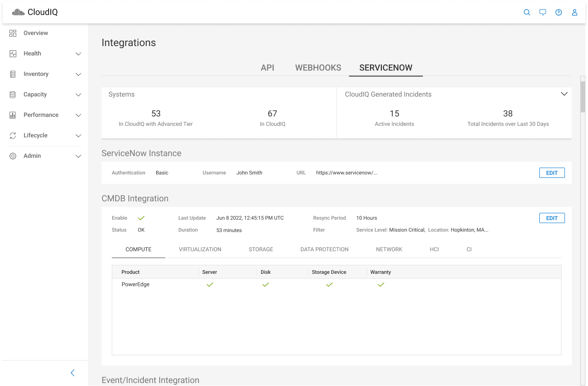The height and width of the screenshot is (386, 588).
Task: Collapse the sidebar with the left arrow
Action: click(73, 373)
